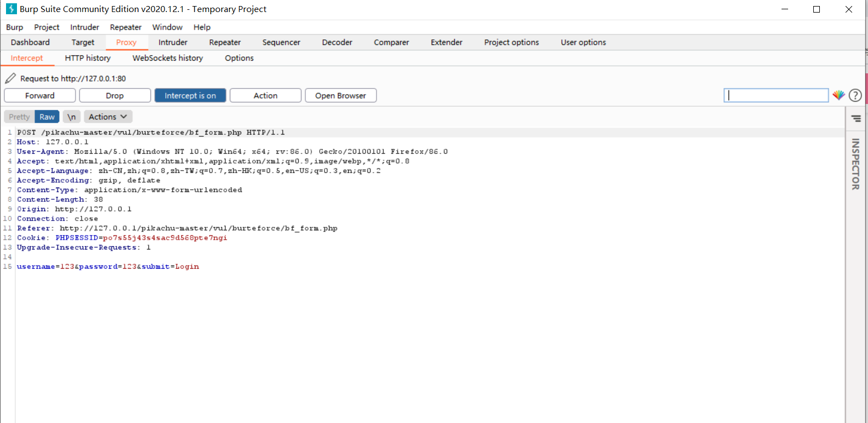Switch to the Extender tab
Viewport: 868px width, 423px height.
point(447,42)
